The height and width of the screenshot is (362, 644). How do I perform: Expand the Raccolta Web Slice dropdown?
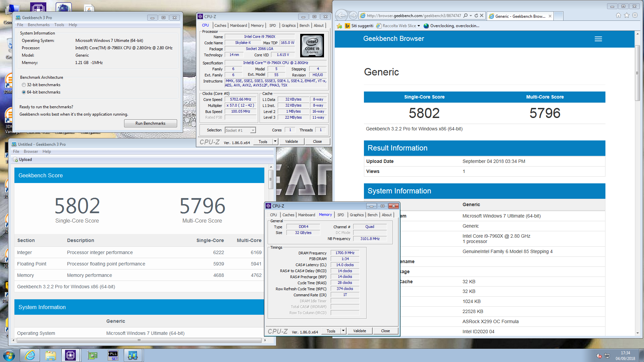click(419, 26)
